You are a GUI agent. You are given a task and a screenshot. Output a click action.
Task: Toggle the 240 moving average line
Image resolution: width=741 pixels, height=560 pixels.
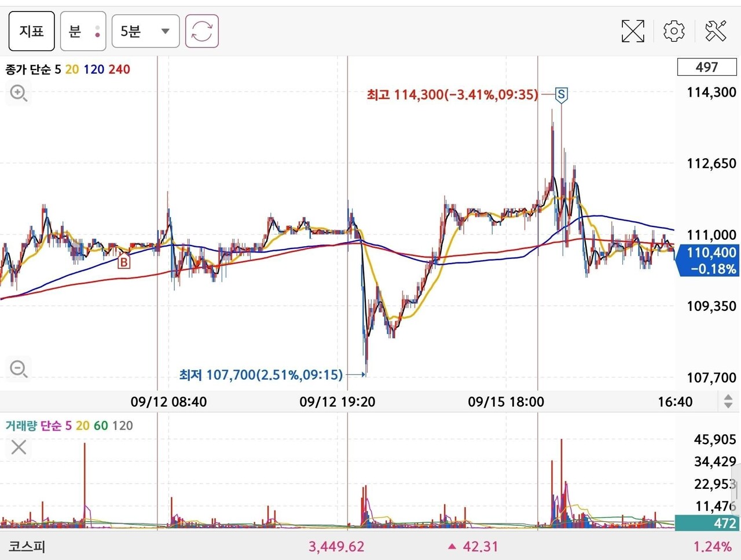119,69
